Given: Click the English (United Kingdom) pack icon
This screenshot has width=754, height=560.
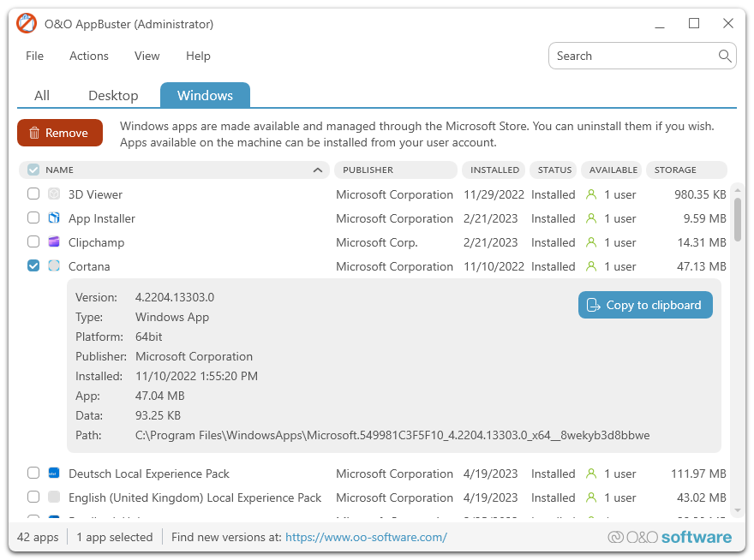Looking at the screenshot, I should (x=54, y=497).
